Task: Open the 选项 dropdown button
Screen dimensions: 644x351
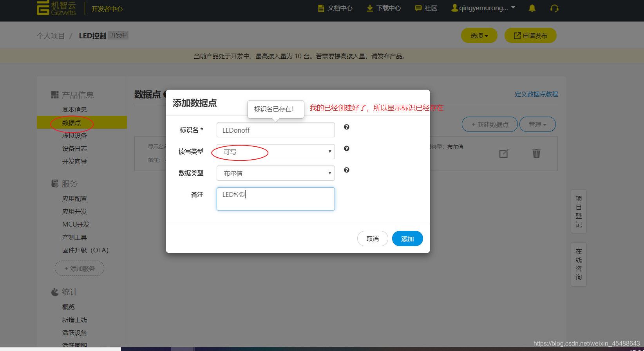Action: tap(479, 36)
